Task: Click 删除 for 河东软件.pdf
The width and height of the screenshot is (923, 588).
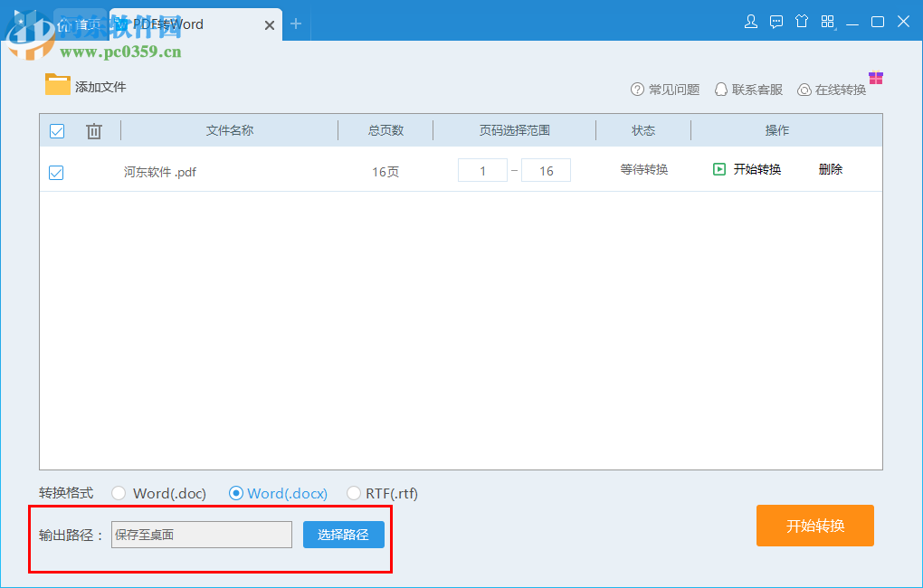Action: 831,169
